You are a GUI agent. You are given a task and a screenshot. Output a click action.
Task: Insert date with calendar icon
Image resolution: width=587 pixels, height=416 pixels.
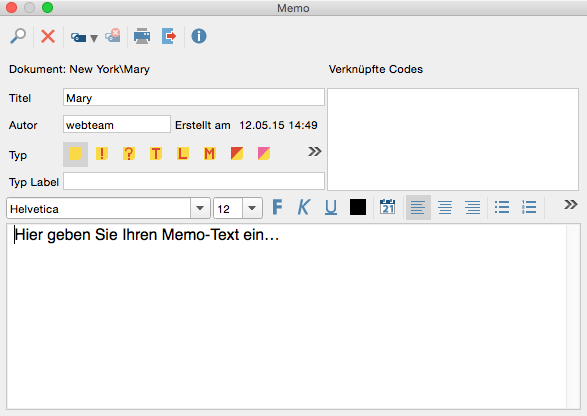click(387, 207)
